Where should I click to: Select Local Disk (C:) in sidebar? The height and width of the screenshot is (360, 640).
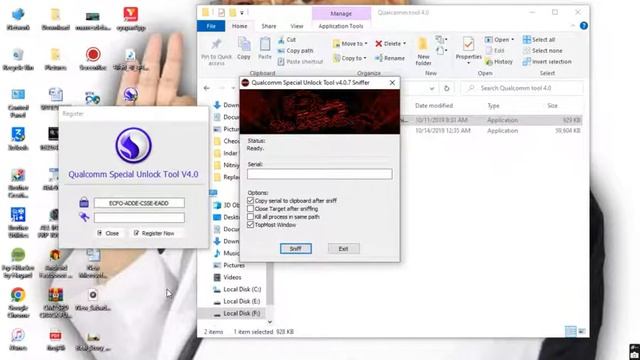(237, 289)
